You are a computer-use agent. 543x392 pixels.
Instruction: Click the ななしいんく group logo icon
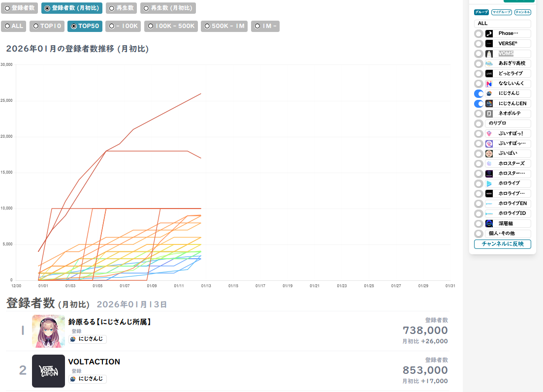(489, 84)
